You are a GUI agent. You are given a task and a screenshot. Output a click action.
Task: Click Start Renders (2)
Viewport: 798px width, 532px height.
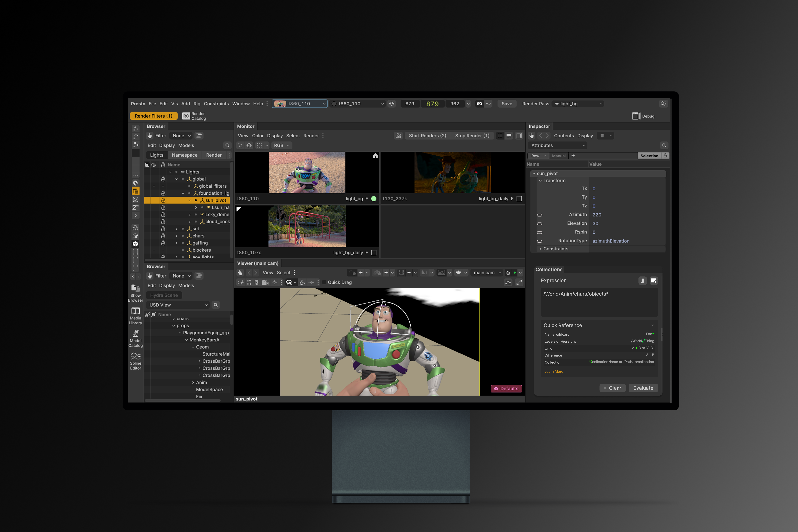coord(427,136)
